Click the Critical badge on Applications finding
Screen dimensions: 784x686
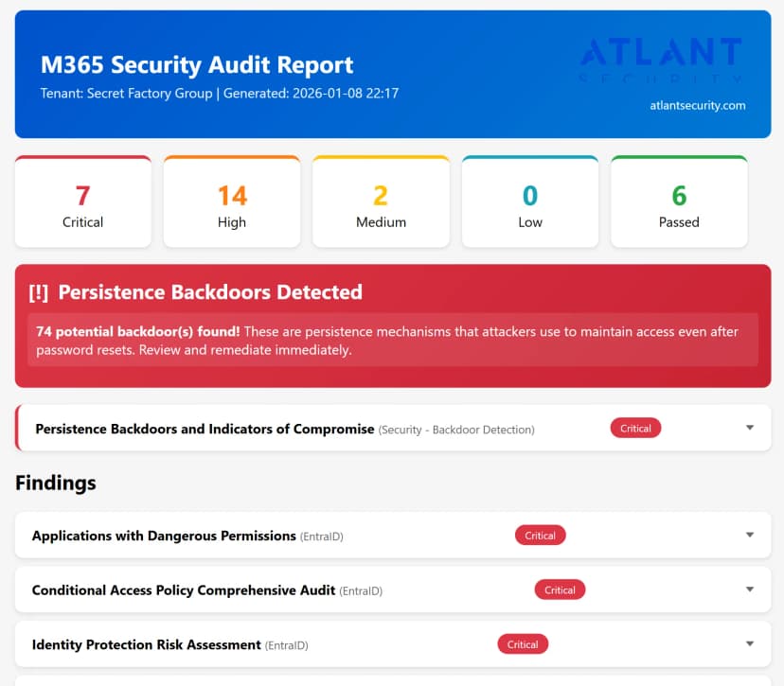pos(540,535)
